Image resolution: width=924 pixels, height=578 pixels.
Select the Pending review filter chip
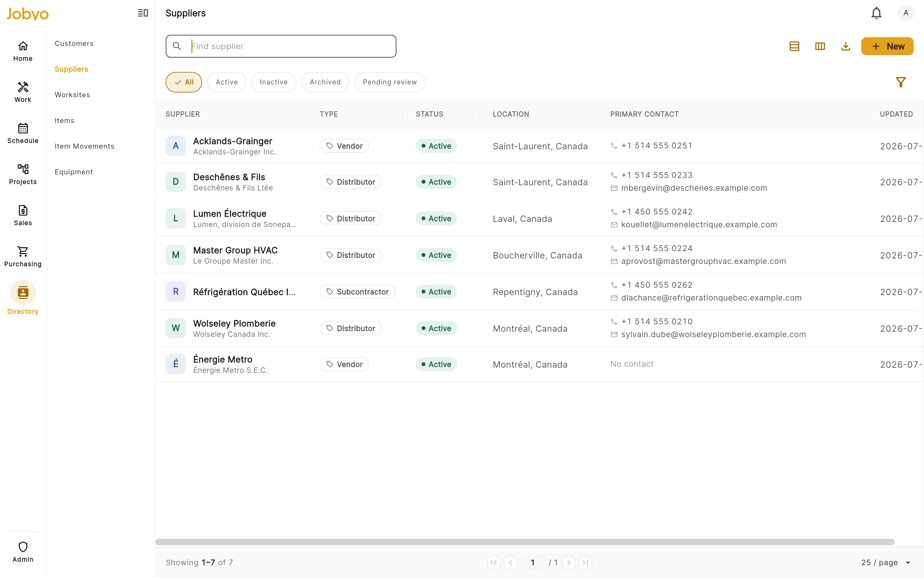[x=390, y=82]
